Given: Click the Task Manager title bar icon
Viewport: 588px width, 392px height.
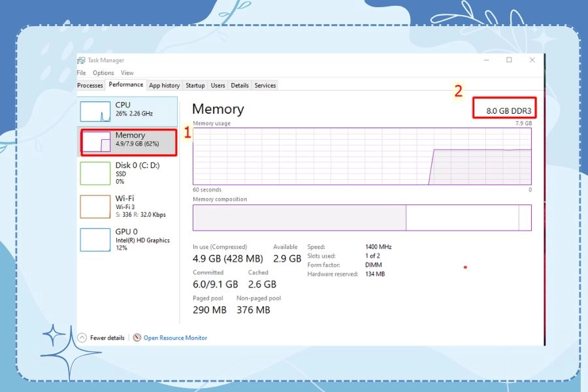Looking at the screenshot, I should click(x=81, y=60).
